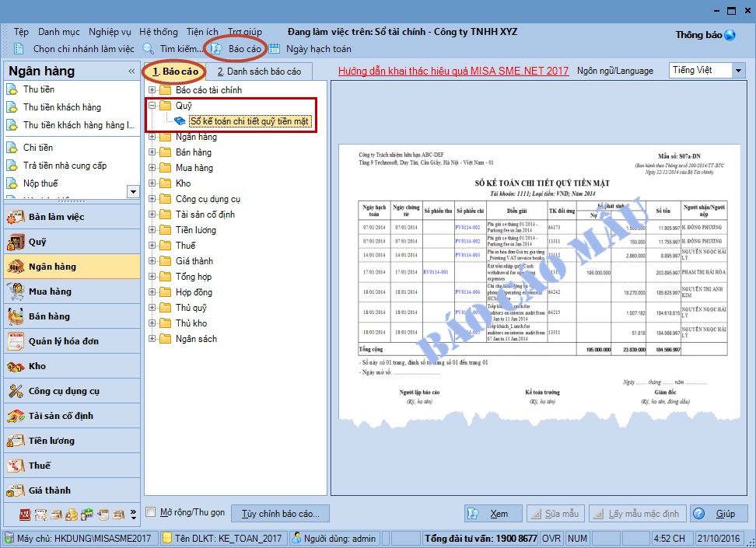Open Hướng dẫn khai thác hiệu quả link
The width and height of the screenshot is (756, 548).
(453, 71)
